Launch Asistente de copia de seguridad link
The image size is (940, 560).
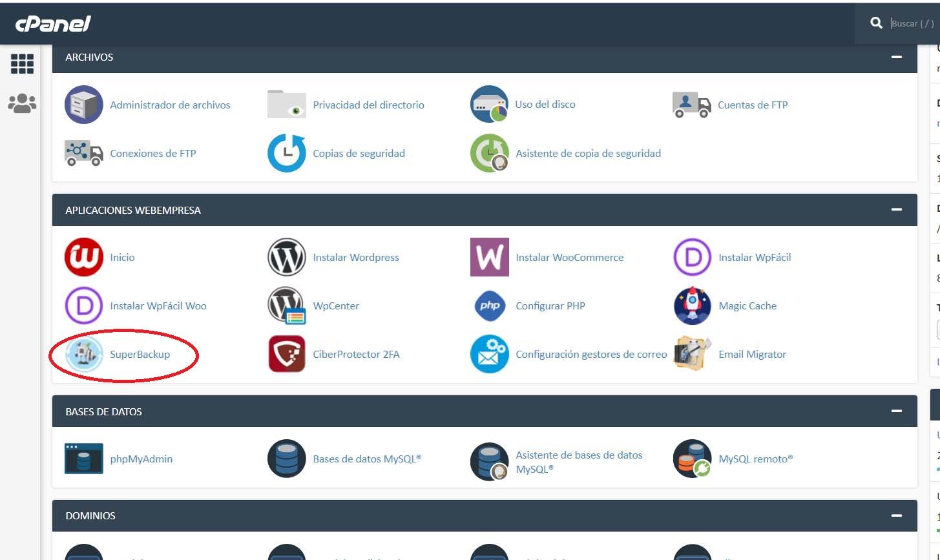coord(588,153)
